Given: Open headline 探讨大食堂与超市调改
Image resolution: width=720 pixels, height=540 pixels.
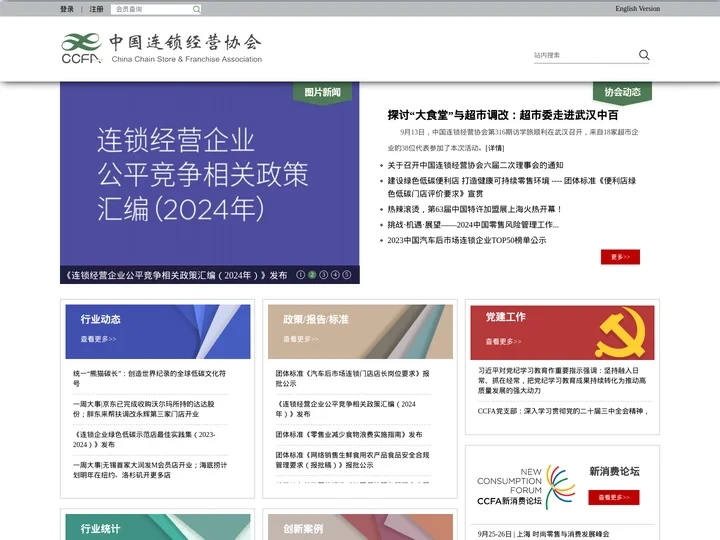Looking at the screenshot, I should tap(503, 115).
